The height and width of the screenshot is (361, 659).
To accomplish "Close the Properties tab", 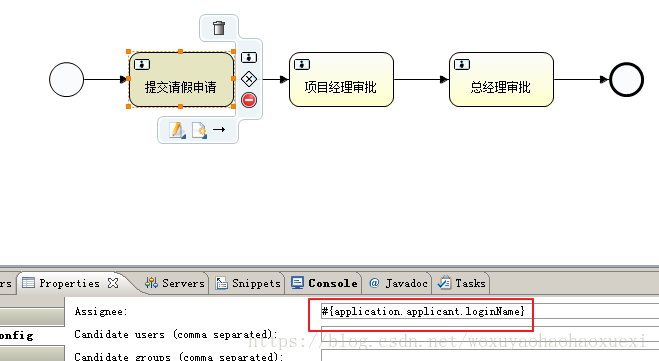I will pyautogui.click(x=113, y=283).
